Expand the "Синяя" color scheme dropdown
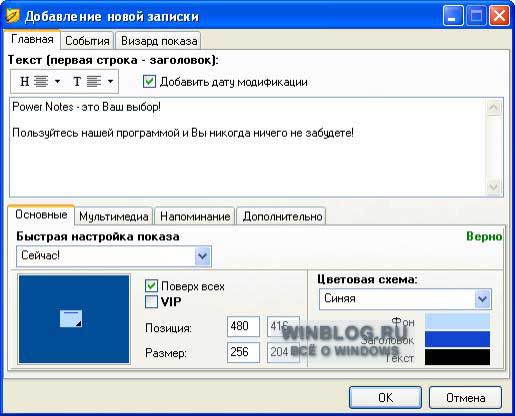Image resolution: width=515 pixels, height=416 pixels. pos(483,299)
